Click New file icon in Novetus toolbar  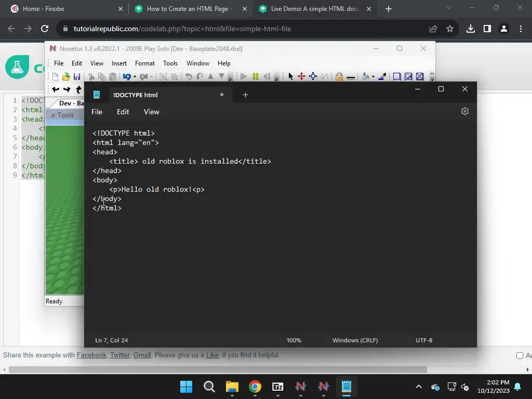(55, 77)
